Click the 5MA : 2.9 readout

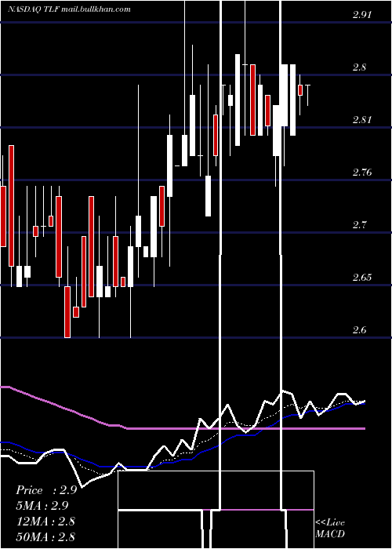pos(42,506)
